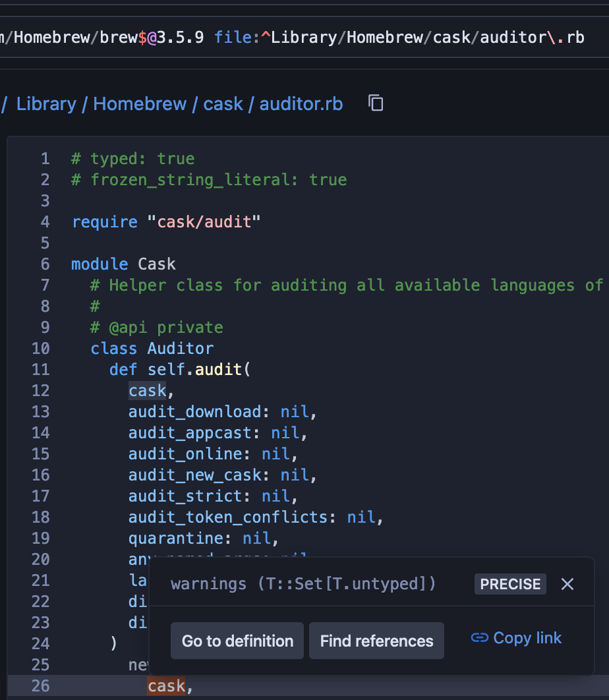Click the module Cask keyword on line 6

[100, 264]
